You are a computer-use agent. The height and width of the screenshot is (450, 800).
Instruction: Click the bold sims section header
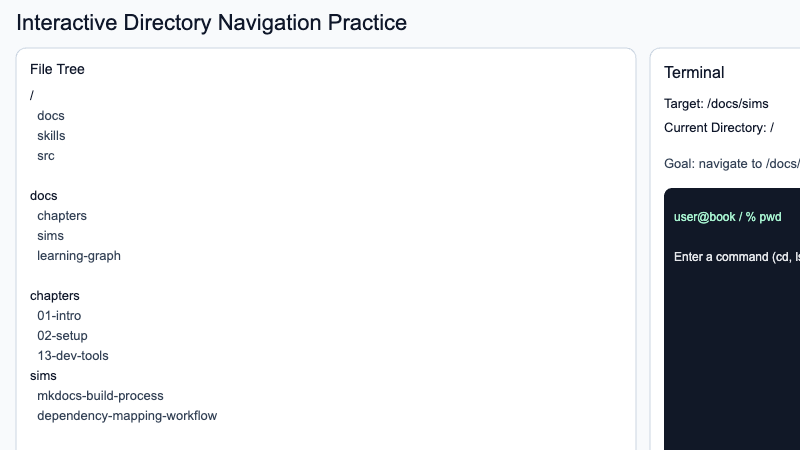pos(43,376)
